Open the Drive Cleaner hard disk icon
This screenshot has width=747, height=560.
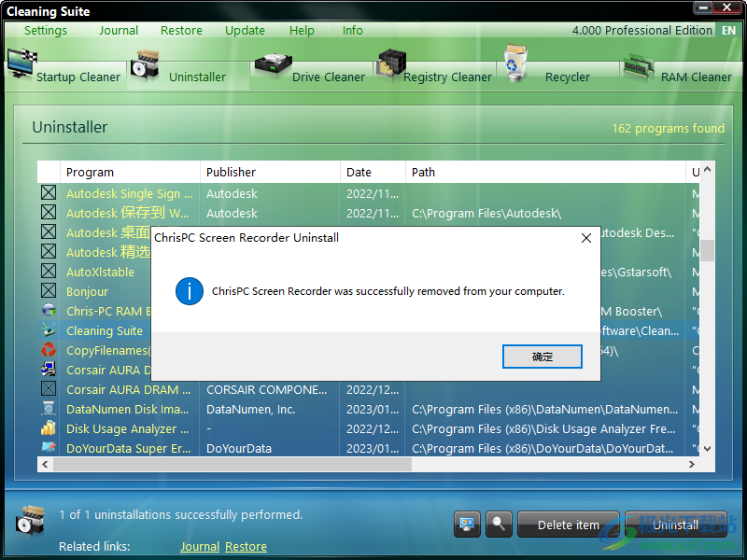coord(273,64)
